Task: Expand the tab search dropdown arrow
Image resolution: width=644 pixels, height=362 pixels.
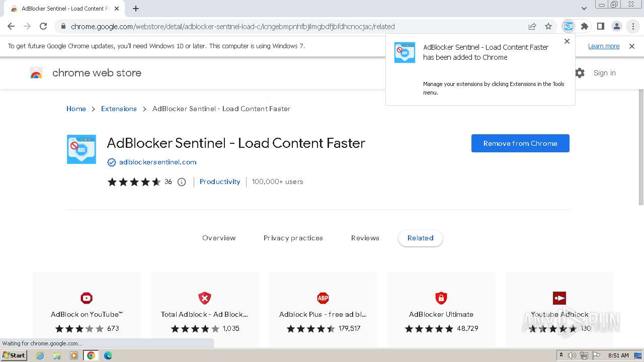Action: [584, 9]
